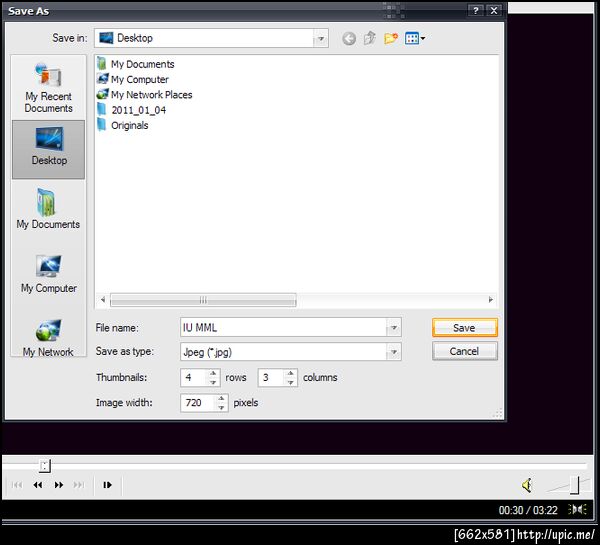Open My Recent Documents in sidebar
The height and width of the screenshot is (545, 600).
tap(49, 88)
